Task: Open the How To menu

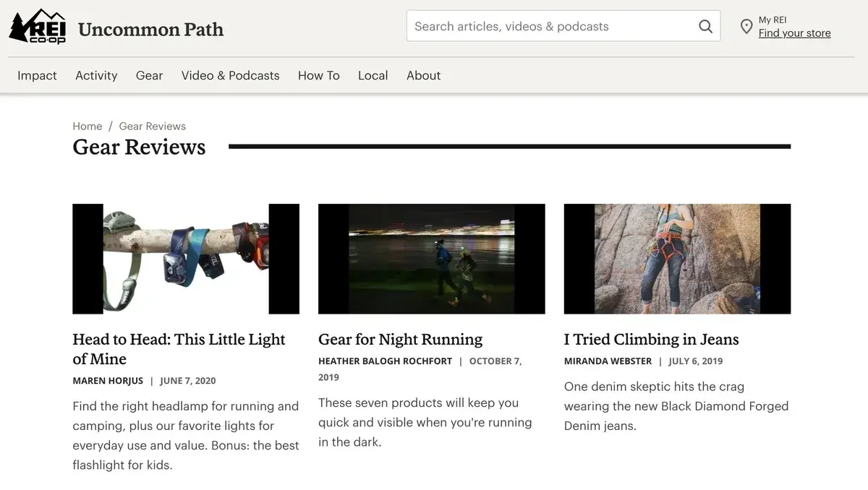Action: [x=318, y=75]
